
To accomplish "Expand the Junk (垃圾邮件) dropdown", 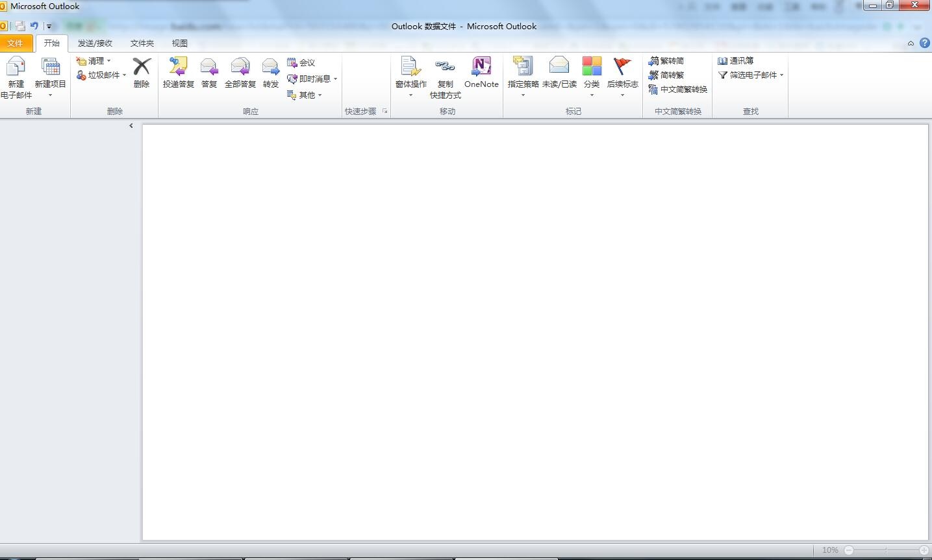I will (101, 75).
